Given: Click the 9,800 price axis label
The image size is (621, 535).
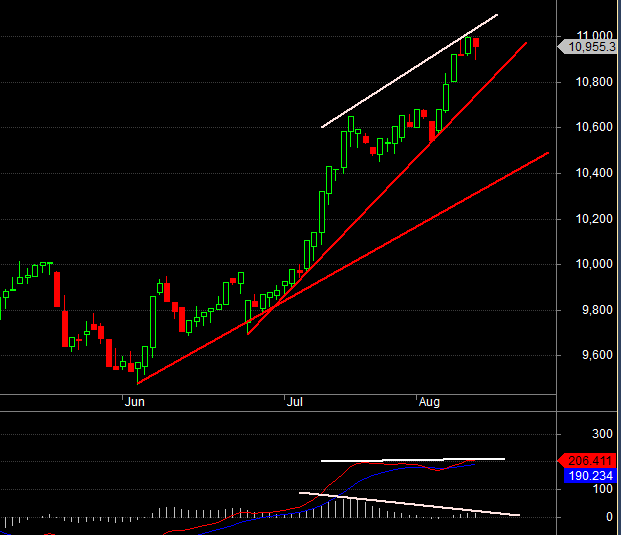Looking at the screenshot, I should [597, 310].
